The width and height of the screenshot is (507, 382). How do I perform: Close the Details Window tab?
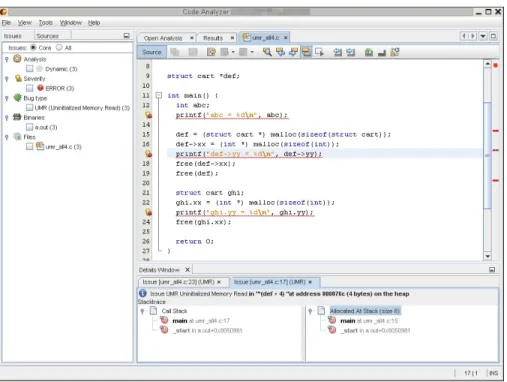188,270
